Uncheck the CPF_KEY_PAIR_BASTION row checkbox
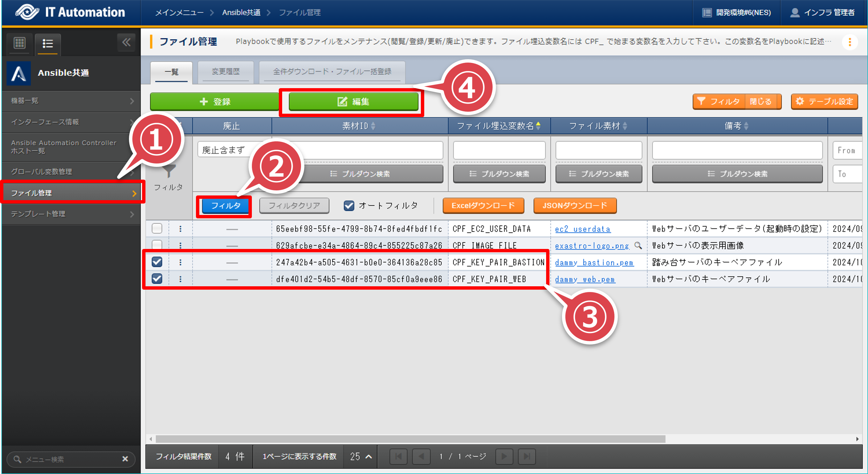The width and height of the screenshot is (868, 474). [x=157, y=262]
